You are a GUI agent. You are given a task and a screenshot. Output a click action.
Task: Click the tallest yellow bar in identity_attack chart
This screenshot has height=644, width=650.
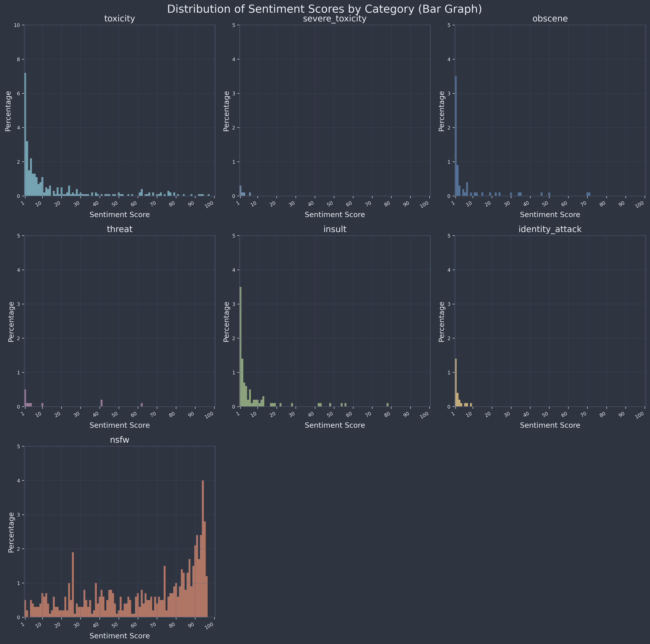tap(456, 383)
